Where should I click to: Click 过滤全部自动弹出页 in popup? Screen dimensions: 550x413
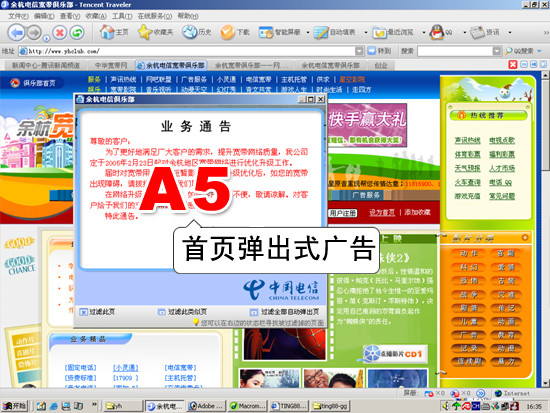(284, 312)
